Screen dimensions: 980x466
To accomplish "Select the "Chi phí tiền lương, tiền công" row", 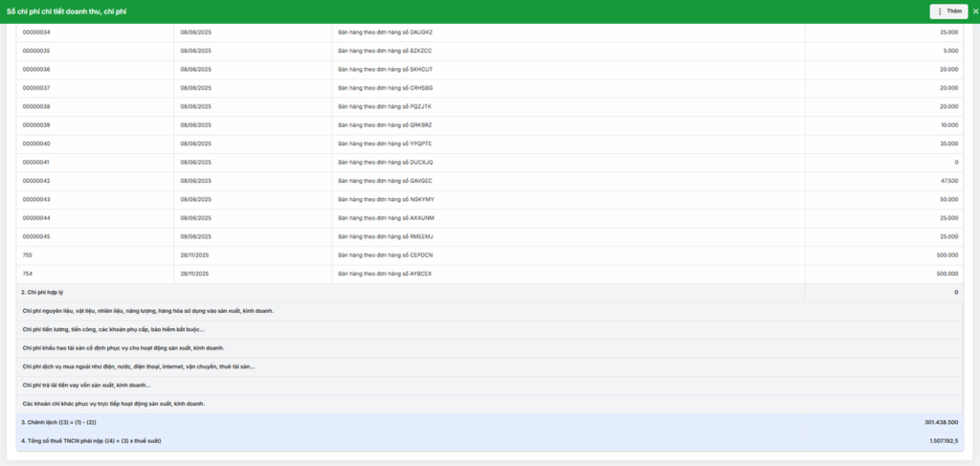I will [113, 329].
